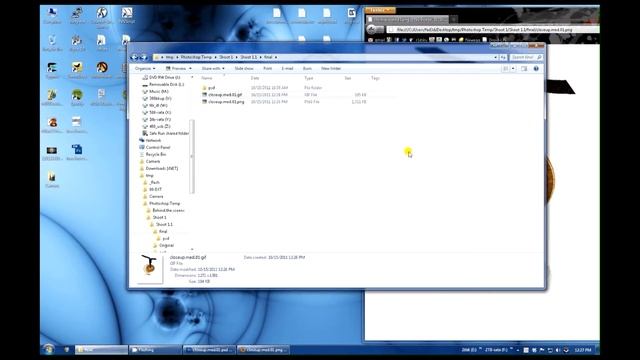Select the final folder in tree

(160, 231)
